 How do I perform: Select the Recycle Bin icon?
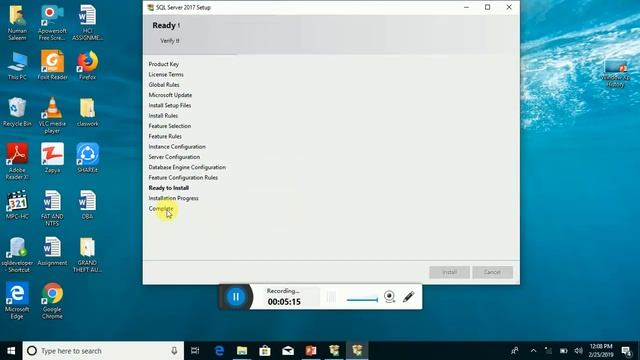[x=17, y=112]
